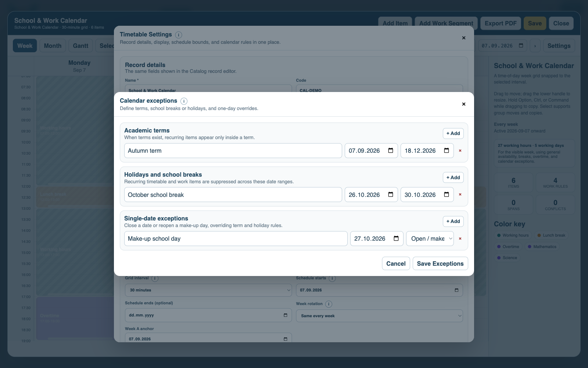Switch to the Week view tab

25,46
